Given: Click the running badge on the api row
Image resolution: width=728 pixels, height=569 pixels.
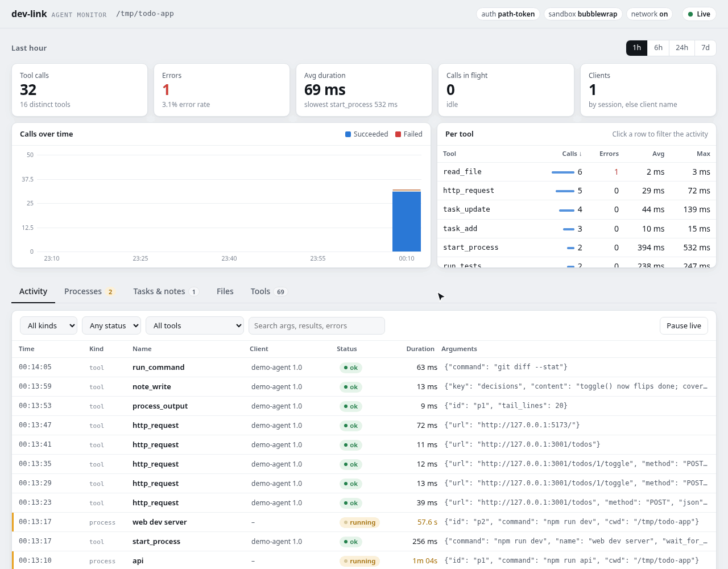Looking at the screenshot, I should [359, 561].
